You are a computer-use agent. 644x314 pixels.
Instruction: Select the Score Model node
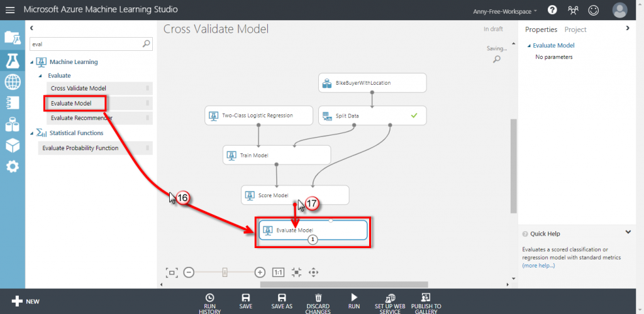(295, 195)
